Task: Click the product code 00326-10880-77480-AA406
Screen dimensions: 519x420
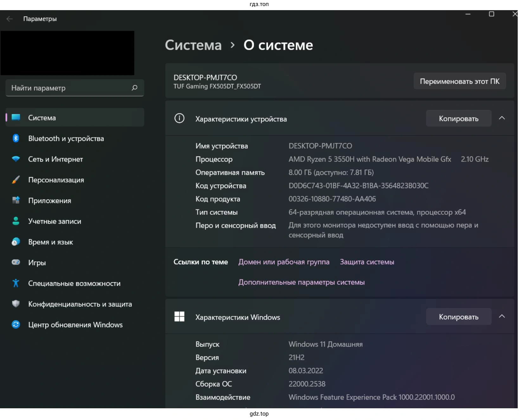Action: [x=332, y=199]
